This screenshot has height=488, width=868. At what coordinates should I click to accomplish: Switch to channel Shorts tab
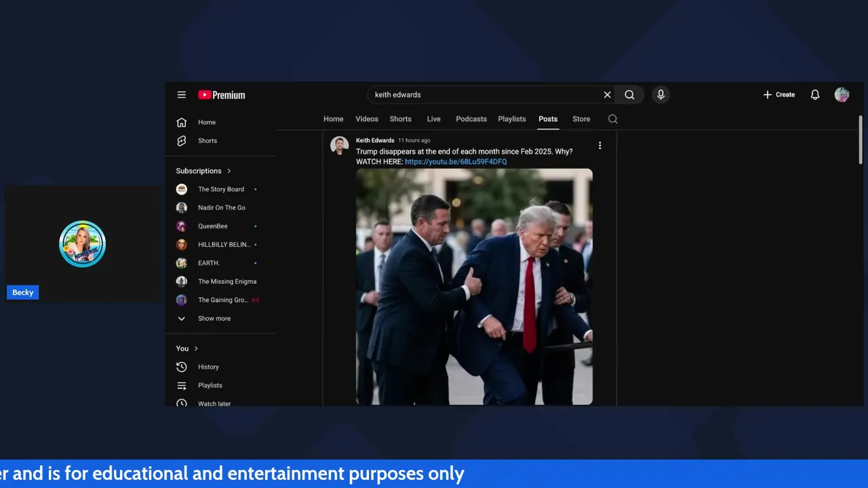point(400,119)
